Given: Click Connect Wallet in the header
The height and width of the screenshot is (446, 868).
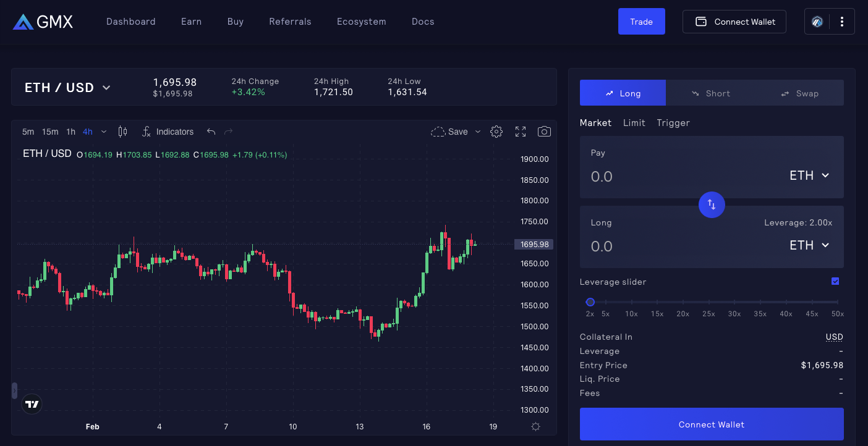Looking at the screenshot, I should (734, 22).
